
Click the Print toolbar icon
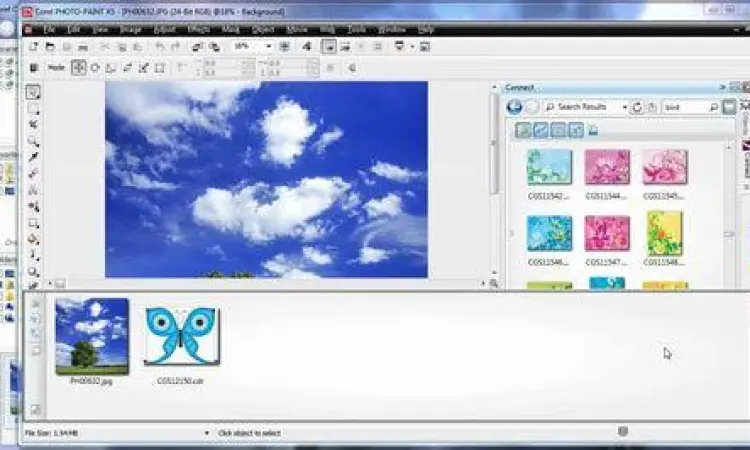point(83,47)
